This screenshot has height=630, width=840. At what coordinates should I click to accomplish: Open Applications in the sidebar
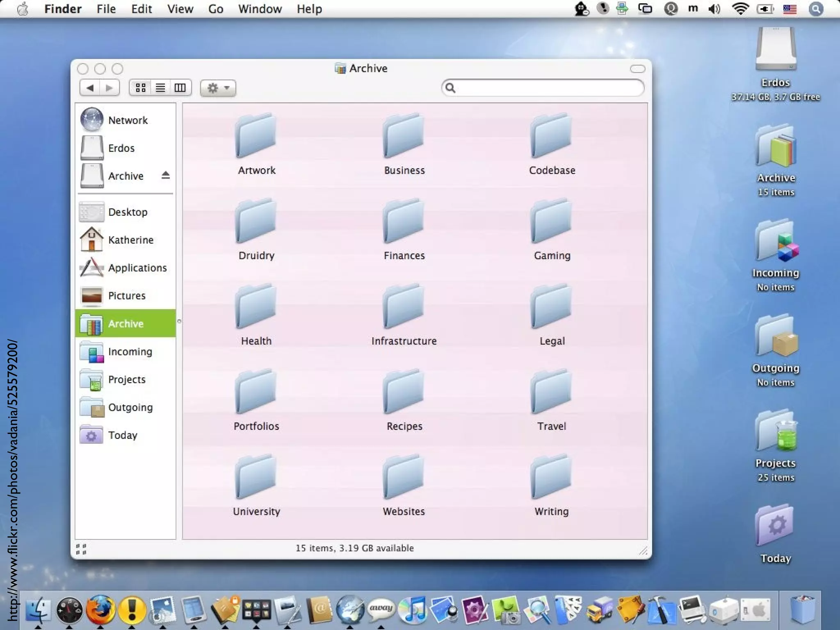click(x=126, y=268)
